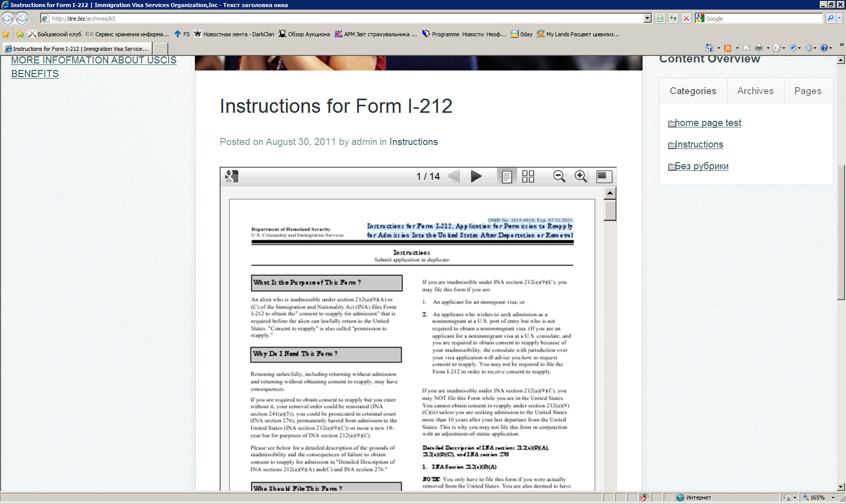Open the Programme Новости Неоф... bookmark
The width and height of the screenshot is (846, 504).
pos(464,34)
